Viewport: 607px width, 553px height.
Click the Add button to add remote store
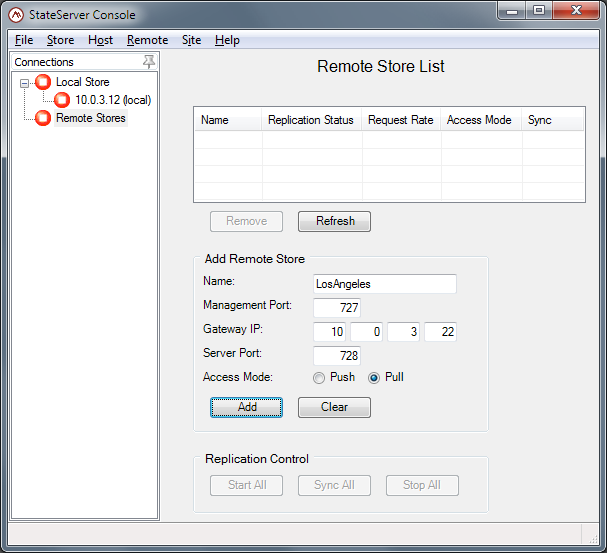pos(247,407)
